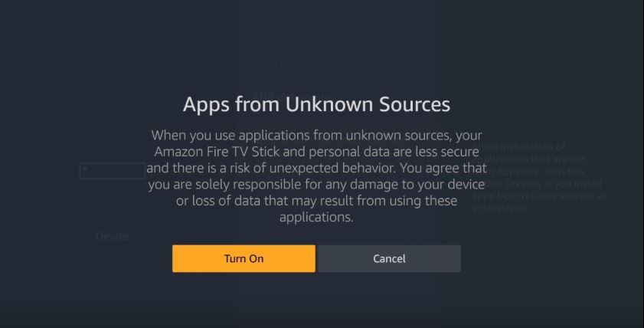Click the dimmed Device label behind dialog

point(112,236)
